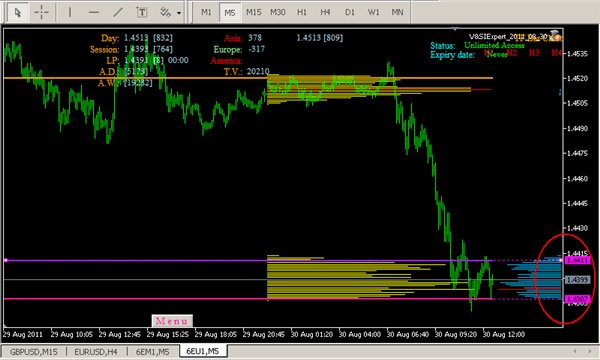
Task: Select the trendline drawing tool
Action: (118, 12)
